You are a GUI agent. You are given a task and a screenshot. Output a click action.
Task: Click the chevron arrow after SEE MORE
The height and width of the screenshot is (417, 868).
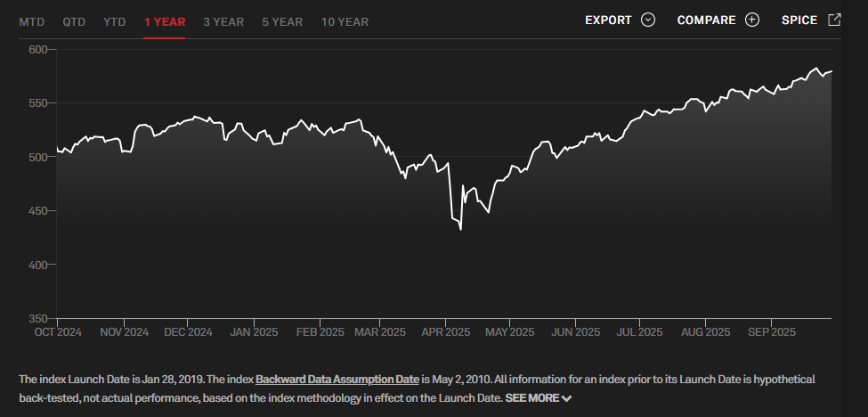[567, 398]
